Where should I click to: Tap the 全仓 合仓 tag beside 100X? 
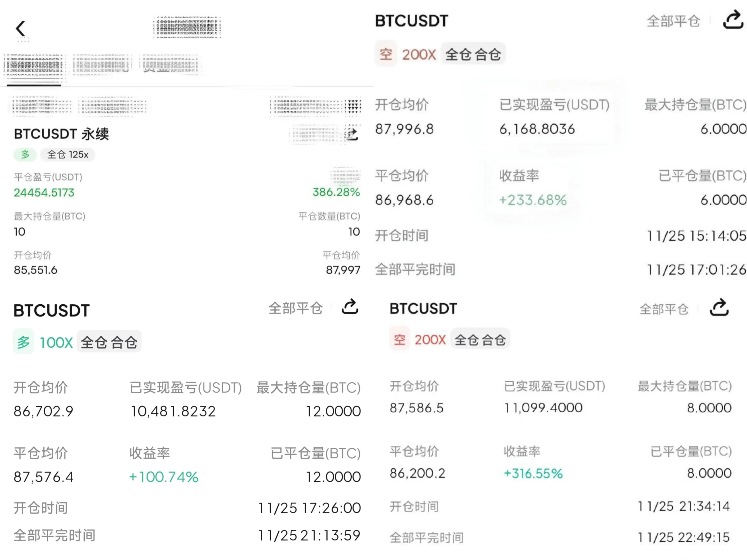click(109, 342)
